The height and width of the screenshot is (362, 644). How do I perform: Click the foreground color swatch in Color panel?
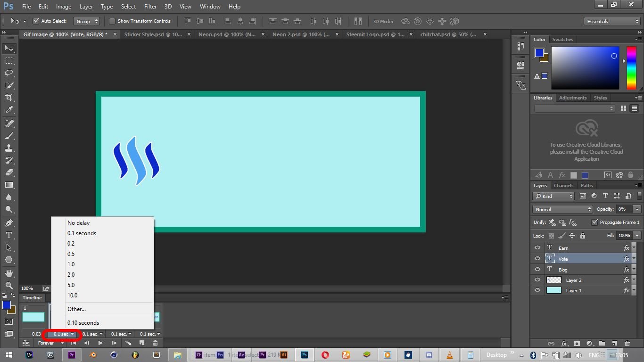pos(539,53)
